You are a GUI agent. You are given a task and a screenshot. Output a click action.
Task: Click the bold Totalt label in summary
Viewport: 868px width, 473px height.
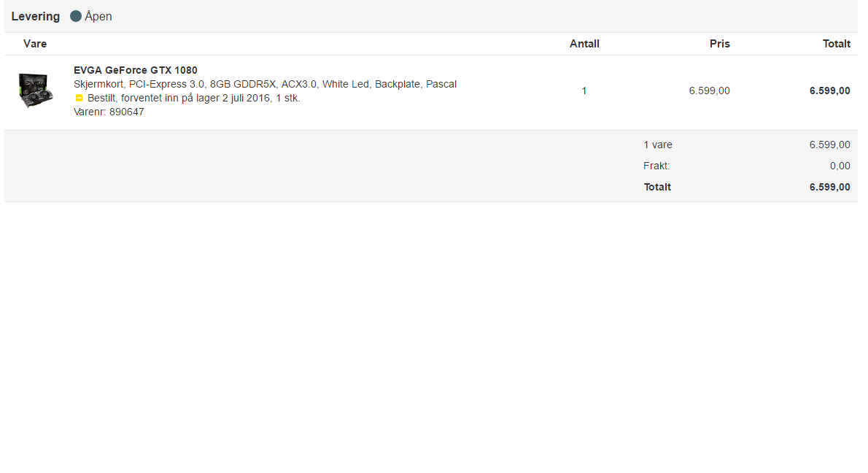pos(657,187)
